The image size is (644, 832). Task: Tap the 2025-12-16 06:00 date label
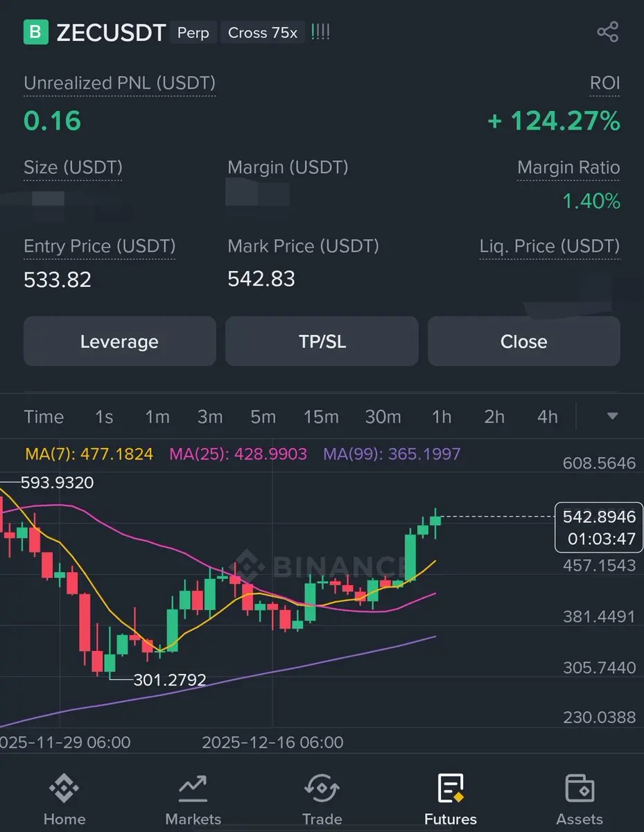(272, 743)
